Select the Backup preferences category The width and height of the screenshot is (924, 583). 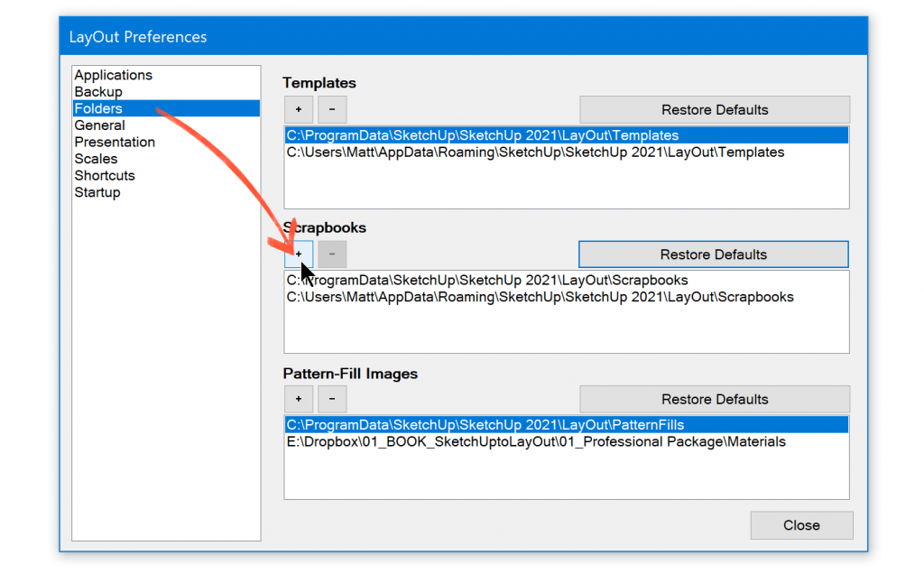click(98, 92)
